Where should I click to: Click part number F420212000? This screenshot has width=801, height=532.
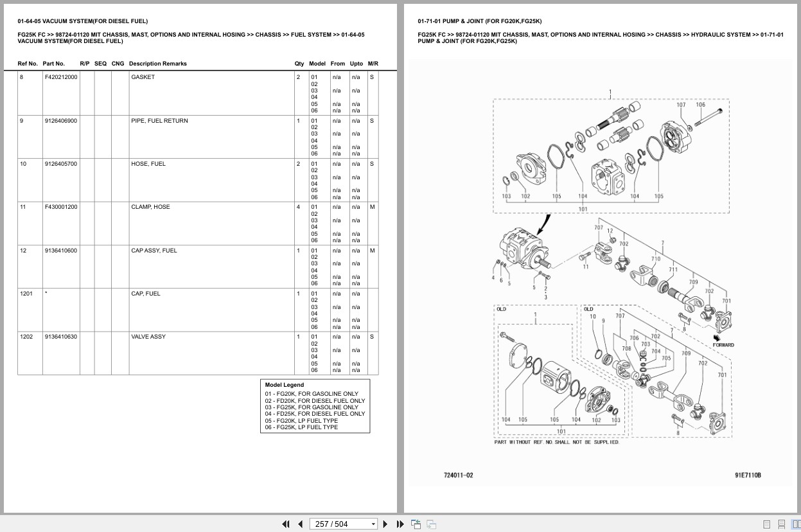(61, 77)
